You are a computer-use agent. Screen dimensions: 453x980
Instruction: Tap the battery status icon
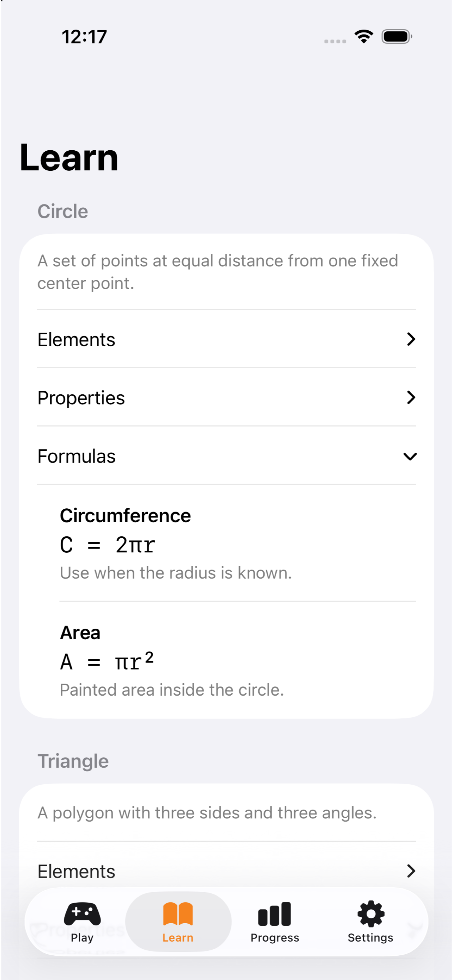(397, 37)
